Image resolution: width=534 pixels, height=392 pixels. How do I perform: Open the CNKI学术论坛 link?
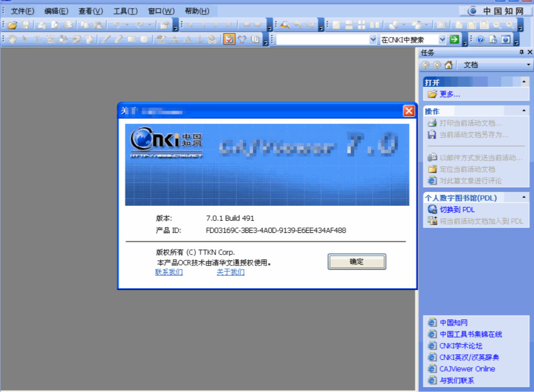pyautogui.click(x=461, y=346)
